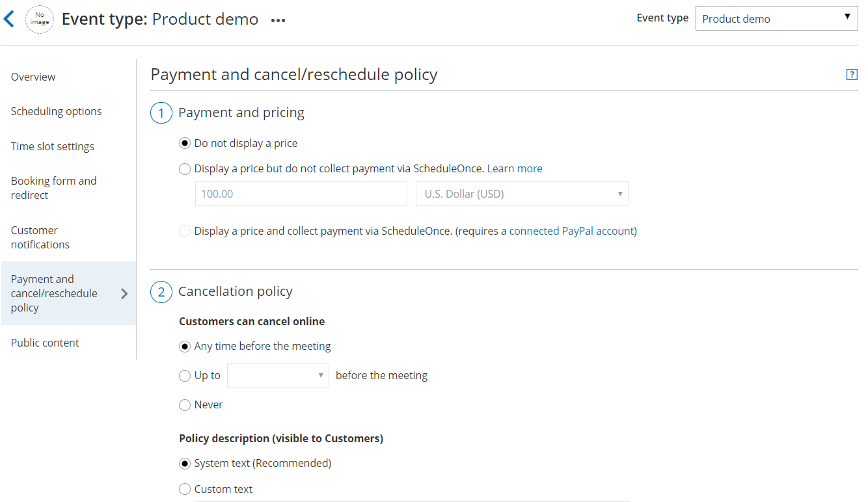Select 'Up to' before the meeting option
This screenshot has height=502, width=868.
[x=185, y=376]
